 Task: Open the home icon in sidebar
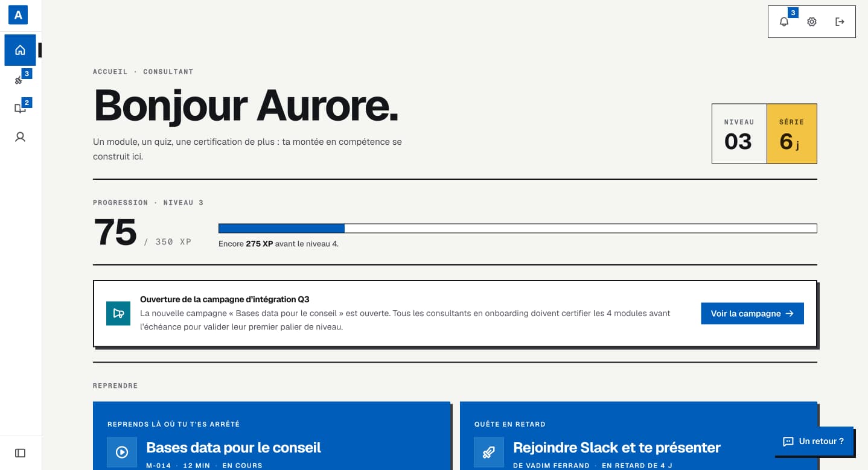[x=20, y=50]
